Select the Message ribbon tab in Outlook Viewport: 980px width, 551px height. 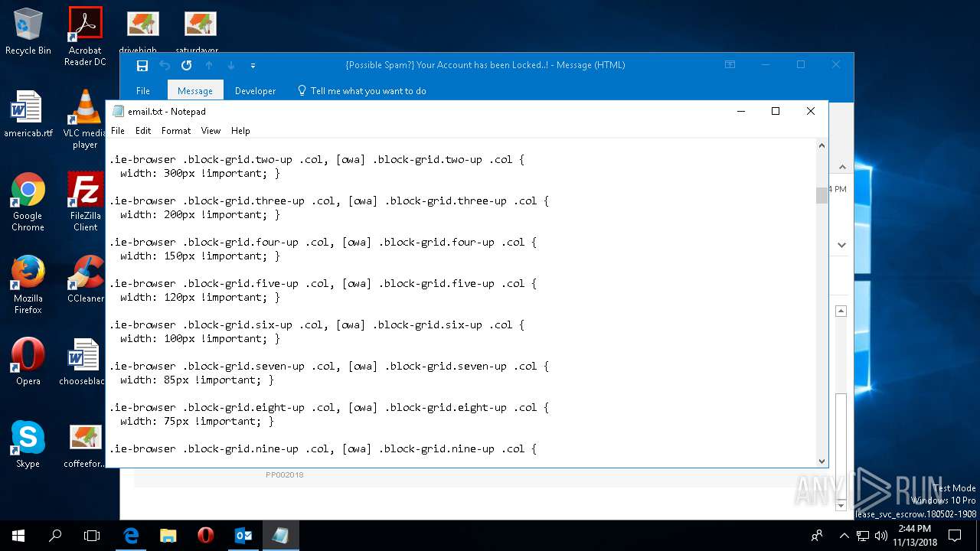point(195,90)
